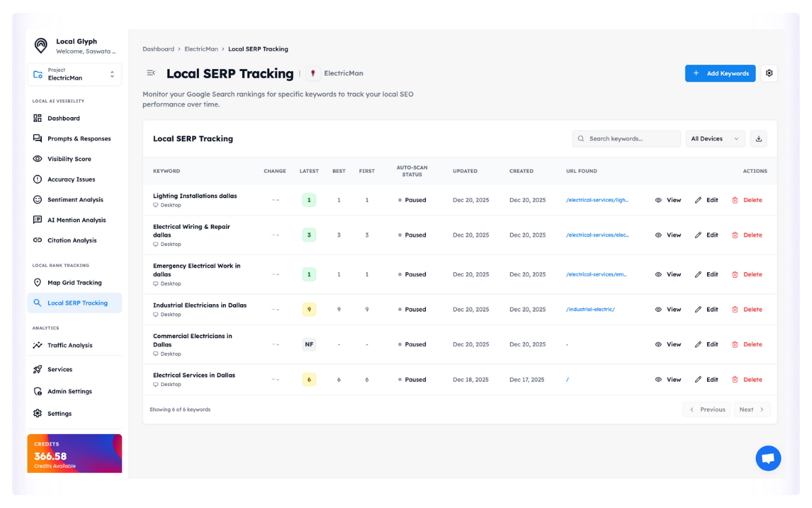
Task: View Commercial Electricians in Dallas via eye icon
Action: (x=658, y=345)
